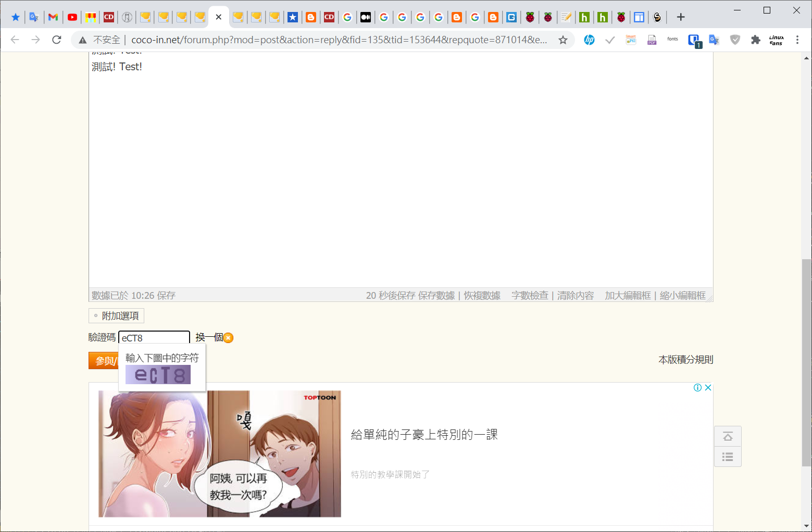Switch to the Medium favicon tab

click(366, 17)
